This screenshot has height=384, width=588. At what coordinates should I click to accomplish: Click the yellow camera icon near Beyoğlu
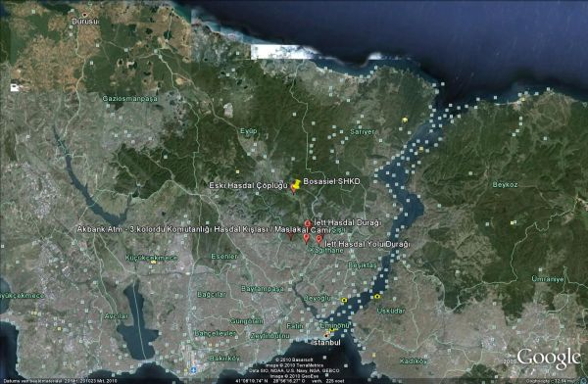coord(344,300)
